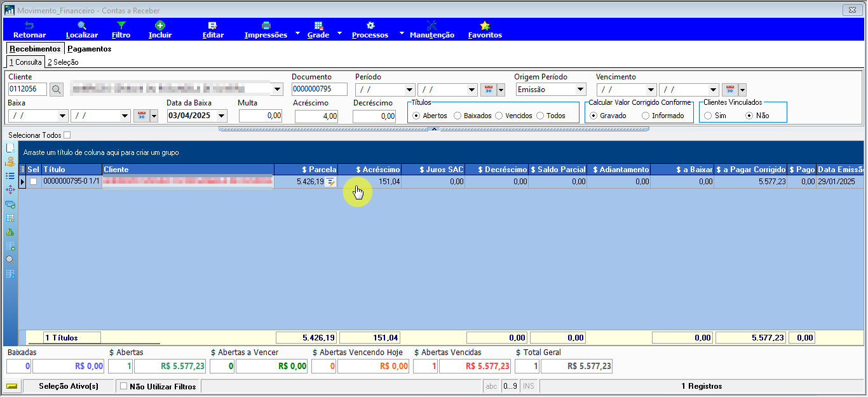Click the Acréscimo value field
The image size is (868, 397).
pyautogui.click(x=316, y=116)
